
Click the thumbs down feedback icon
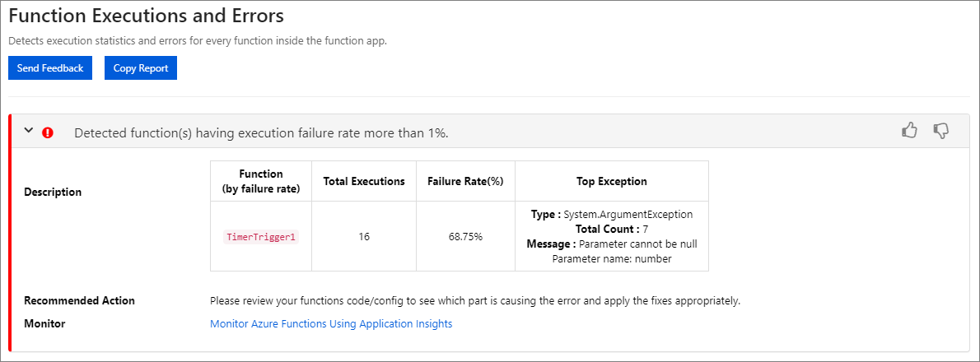tap(941, 130)
